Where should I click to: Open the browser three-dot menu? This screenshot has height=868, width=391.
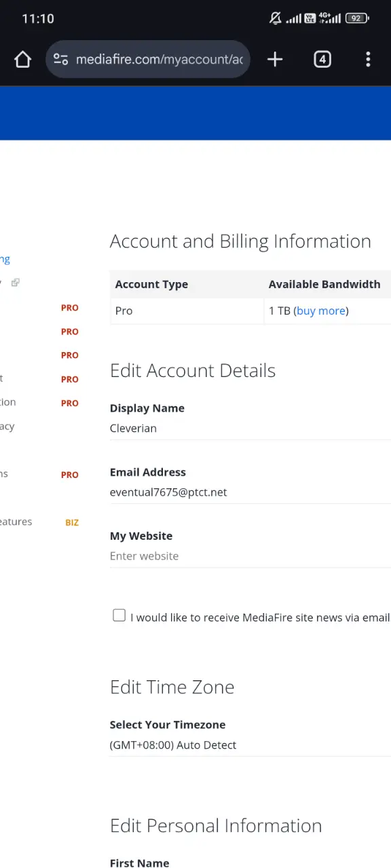pos(368,60)
